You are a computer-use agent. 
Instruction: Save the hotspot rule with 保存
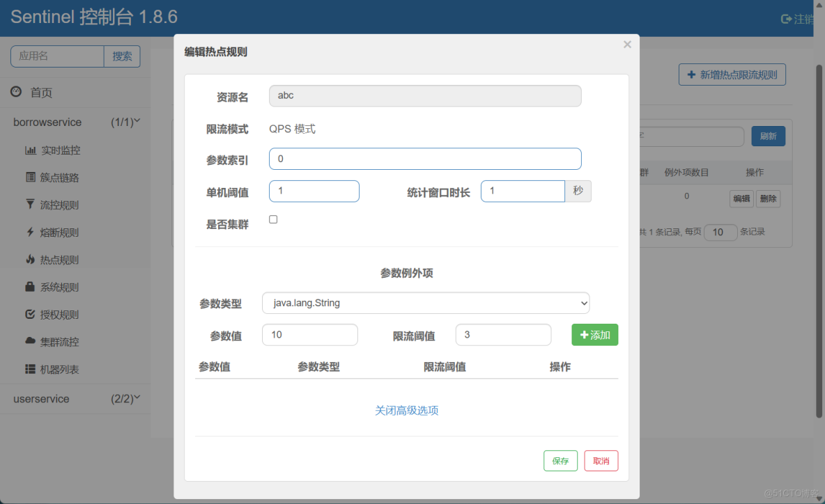tap(560, 460)
